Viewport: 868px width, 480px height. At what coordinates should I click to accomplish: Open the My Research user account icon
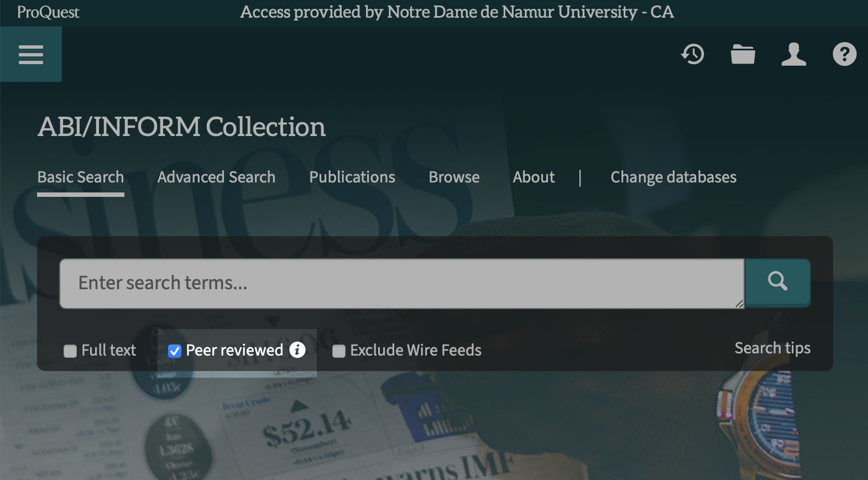(x=793, y=54)
